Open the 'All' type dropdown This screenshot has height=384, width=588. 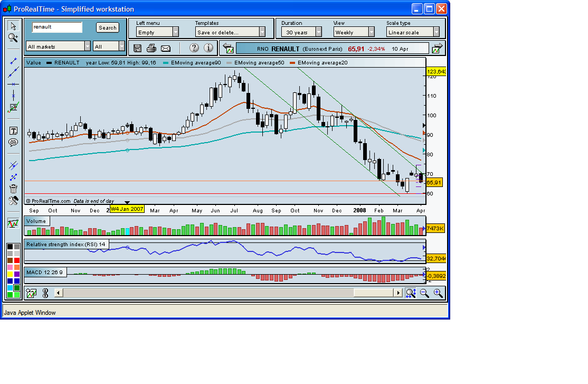pyautogui.click(x=109, y=46)
